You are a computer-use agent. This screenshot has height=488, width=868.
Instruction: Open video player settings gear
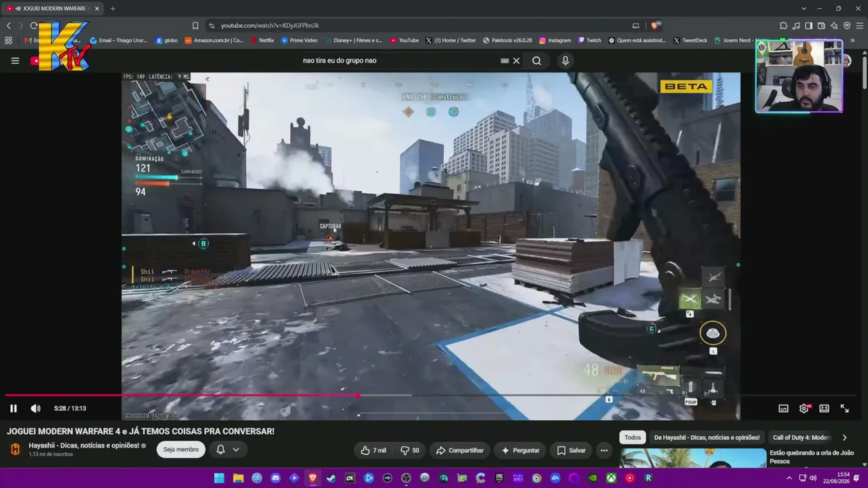click(x=804, y=408)
